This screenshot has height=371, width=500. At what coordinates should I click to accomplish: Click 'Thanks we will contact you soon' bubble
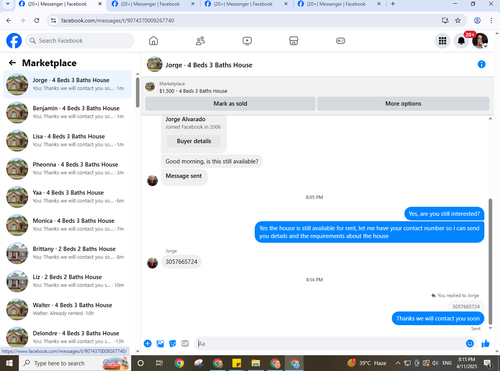click(x=438, y=318)
